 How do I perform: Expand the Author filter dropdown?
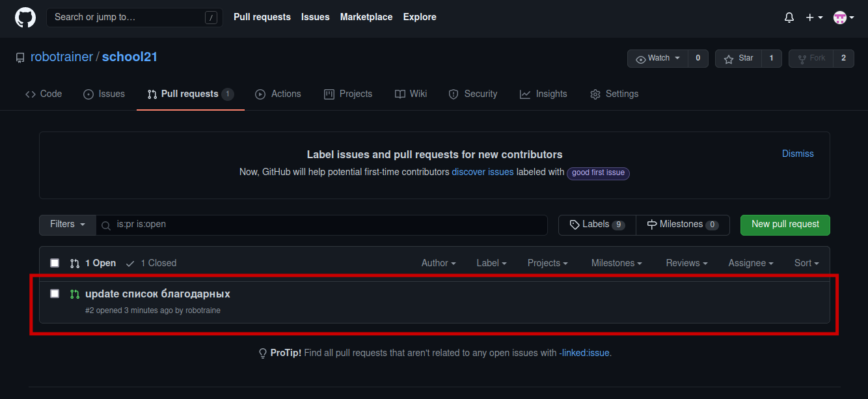click(439, 263)
